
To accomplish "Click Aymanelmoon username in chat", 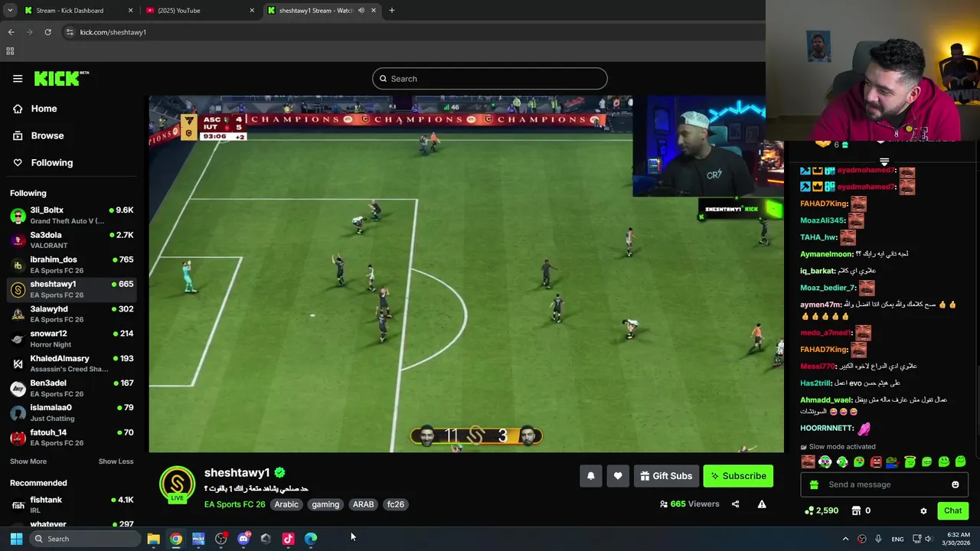I will (827, 254).
